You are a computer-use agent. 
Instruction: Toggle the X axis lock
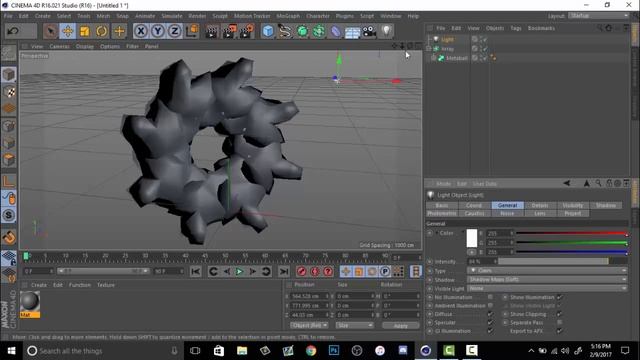pos(141,31)
